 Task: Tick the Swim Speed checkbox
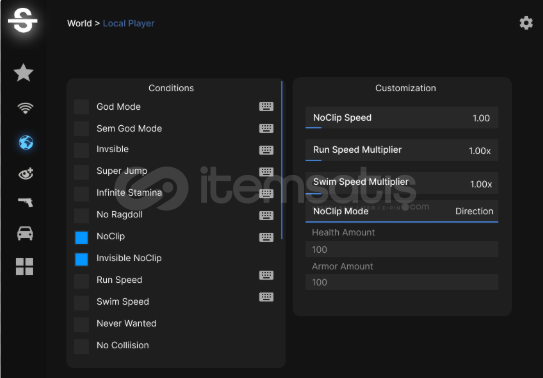pyautogui.click(x=81, y=303)
